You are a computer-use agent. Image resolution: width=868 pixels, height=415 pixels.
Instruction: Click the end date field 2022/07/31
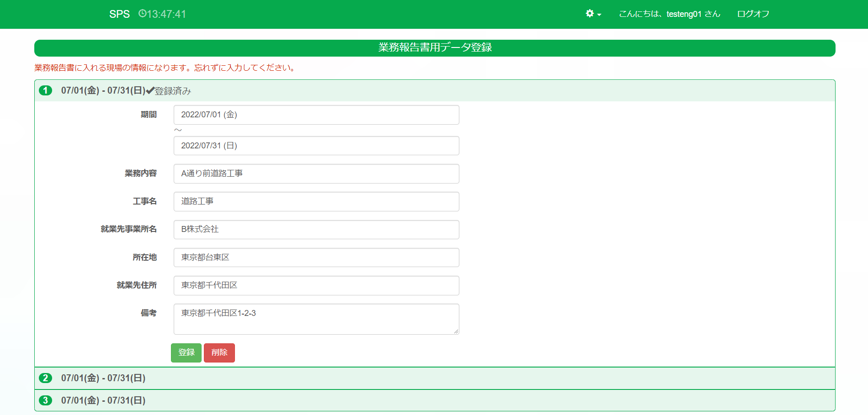click(x=316, y=146)
